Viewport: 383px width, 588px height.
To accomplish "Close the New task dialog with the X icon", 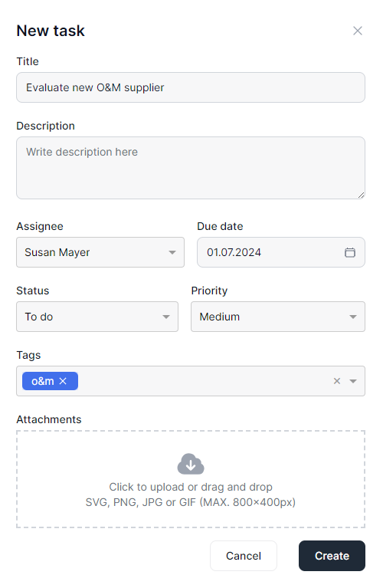I will point(358,31).
